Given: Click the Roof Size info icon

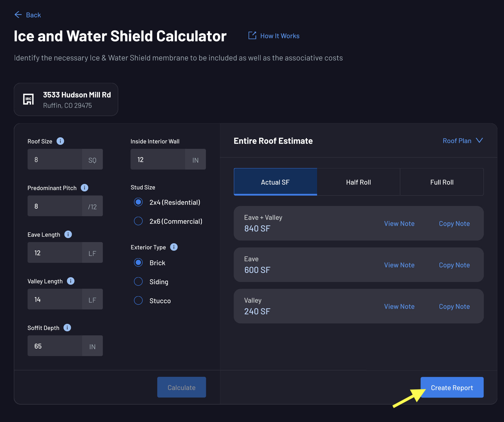Looking at the screenshot, I should point(60,141).
